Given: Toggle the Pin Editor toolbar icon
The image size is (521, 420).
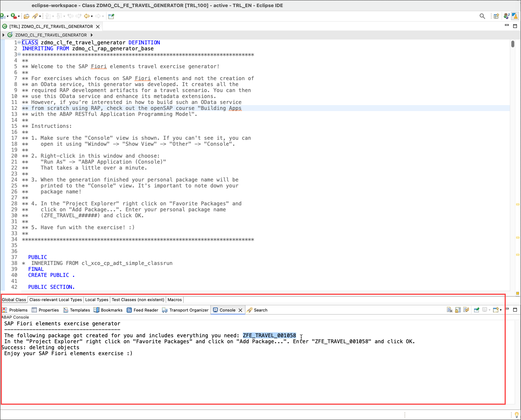Looking at the screenshot, I should (x=111, y=16).
